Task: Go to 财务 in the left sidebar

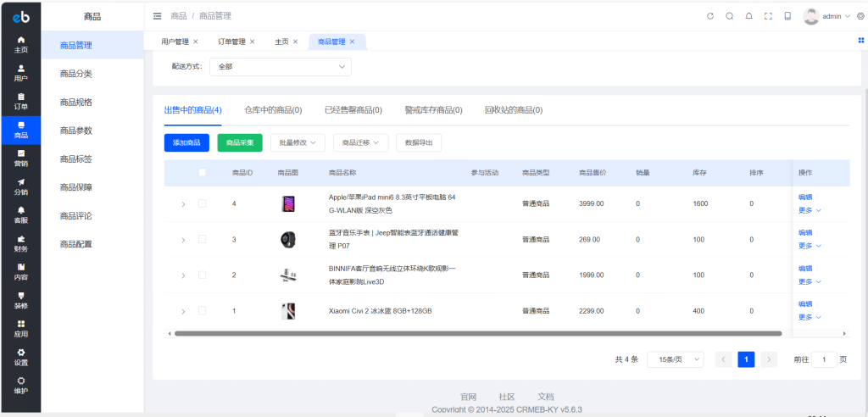Action: [x=20, y=244]
